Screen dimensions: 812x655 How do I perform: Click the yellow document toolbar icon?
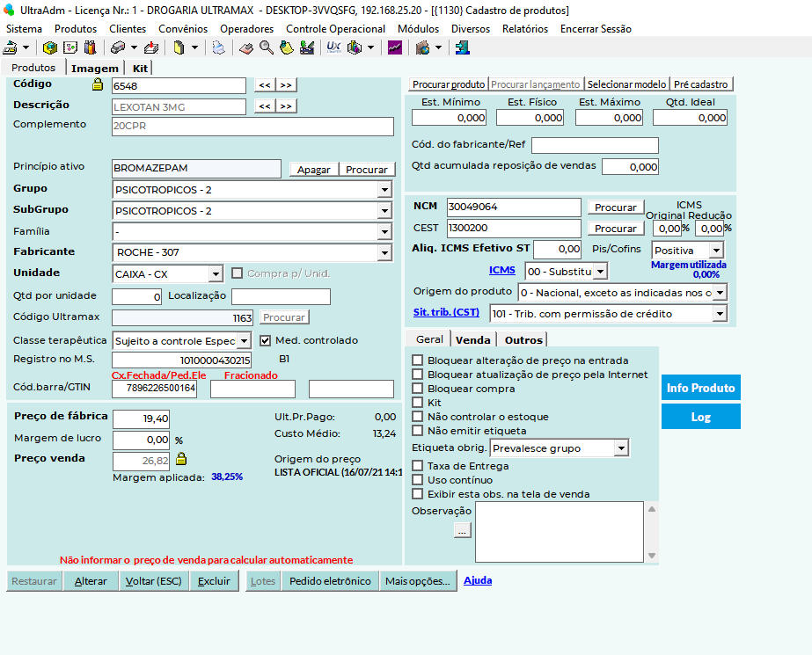coord(179,48)
